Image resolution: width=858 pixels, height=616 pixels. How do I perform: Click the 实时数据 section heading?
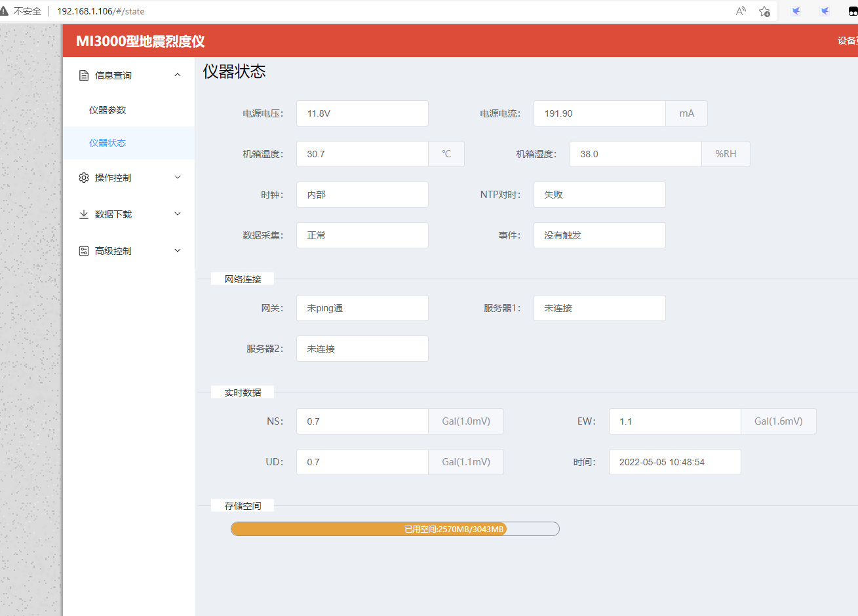point(243,393)
